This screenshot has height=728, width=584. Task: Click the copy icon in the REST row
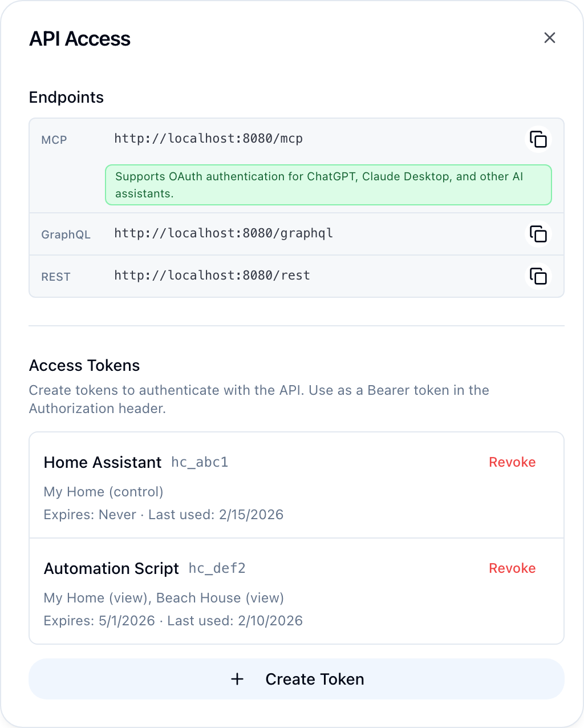538,276
